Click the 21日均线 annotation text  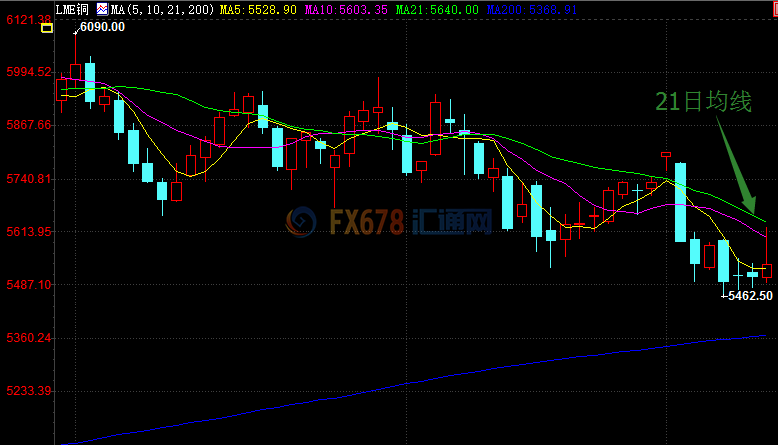pyautogui.click(x=703, y=101)
